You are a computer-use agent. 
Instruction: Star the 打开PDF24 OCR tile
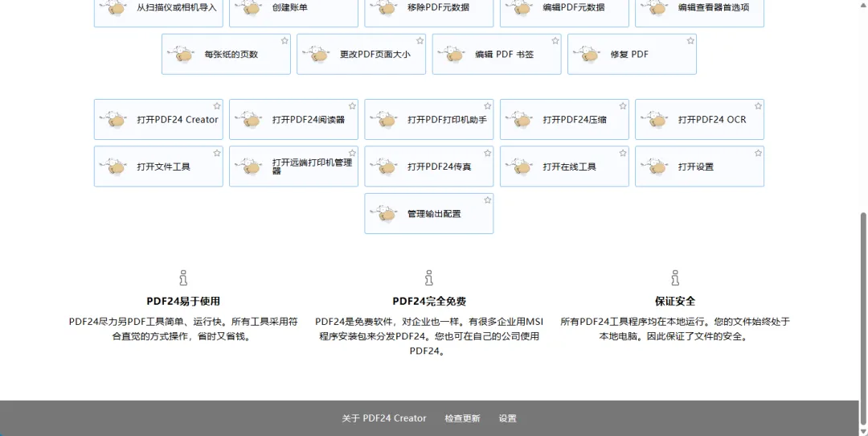pyautogui.click(x=759, y=106)
